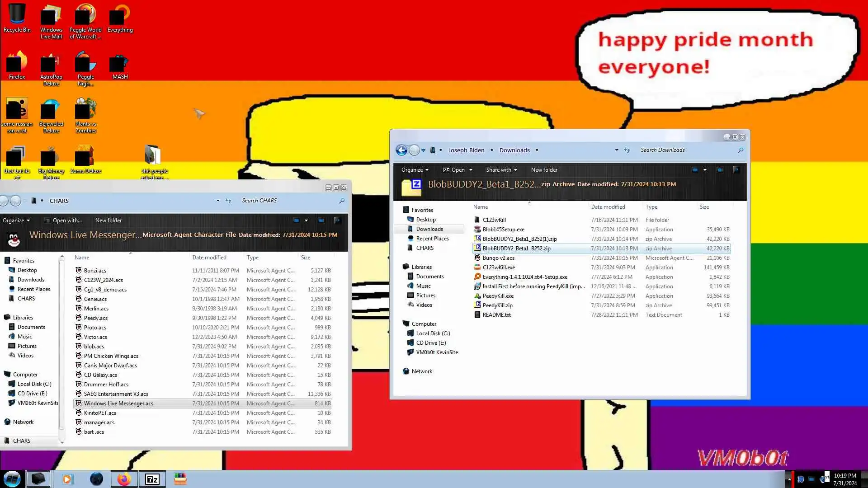Sort Downloads by the Date modified column
Screen dimensions: 868x488
(x=608, y=207)
